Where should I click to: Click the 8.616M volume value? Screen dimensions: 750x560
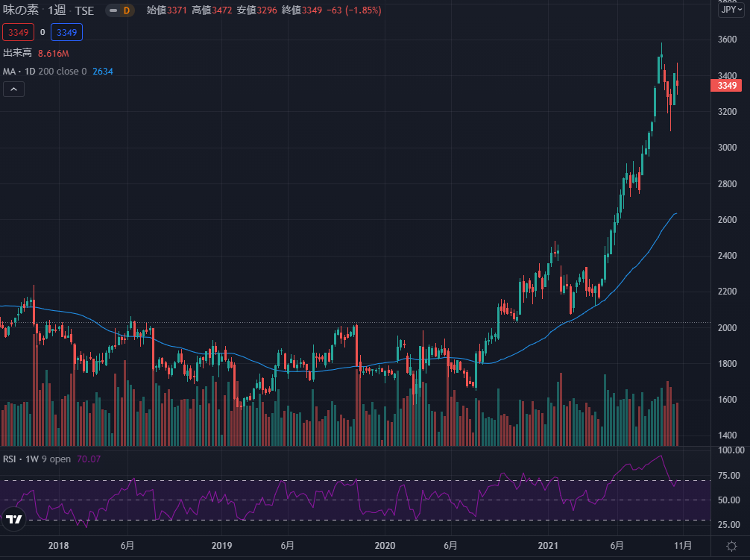pos(54,54)
